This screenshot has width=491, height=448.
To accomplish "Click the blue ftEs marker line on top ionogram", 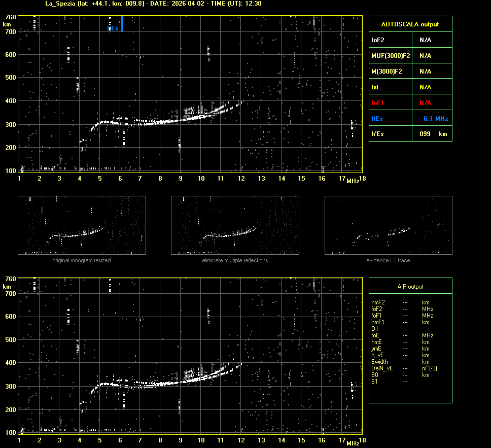I will 122,23.
